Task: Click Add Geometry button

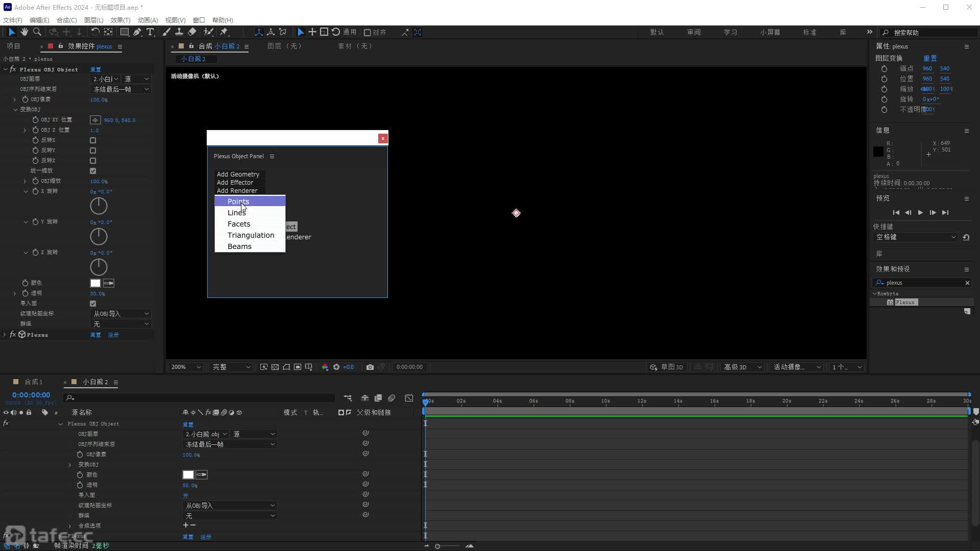Action: 238,174
